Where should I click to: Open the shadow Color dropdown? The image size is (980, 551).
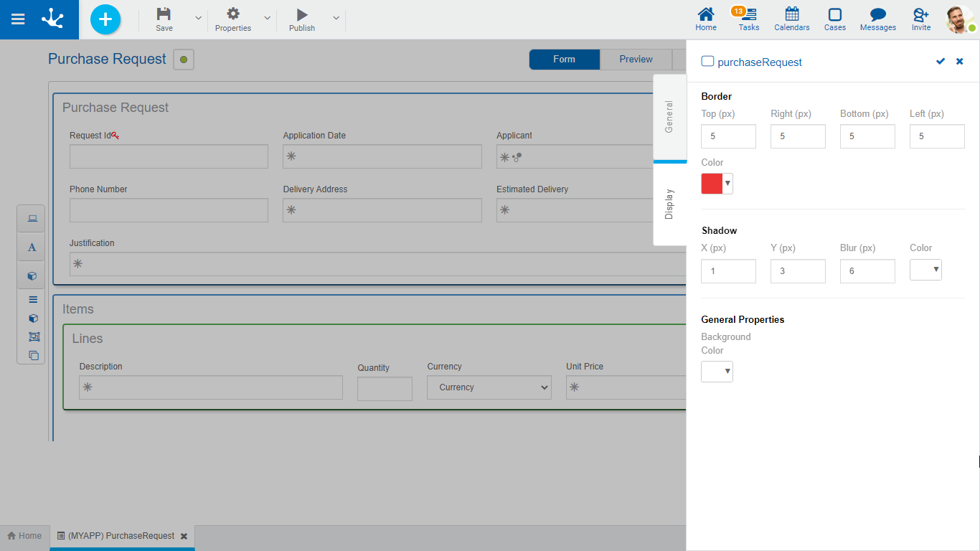[926, 270]
